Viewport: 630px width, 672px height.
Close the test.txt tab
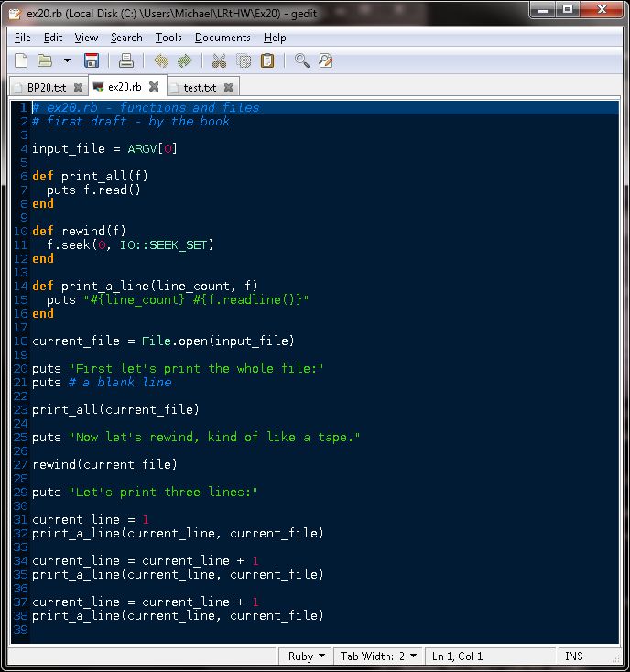pos(228,88)
